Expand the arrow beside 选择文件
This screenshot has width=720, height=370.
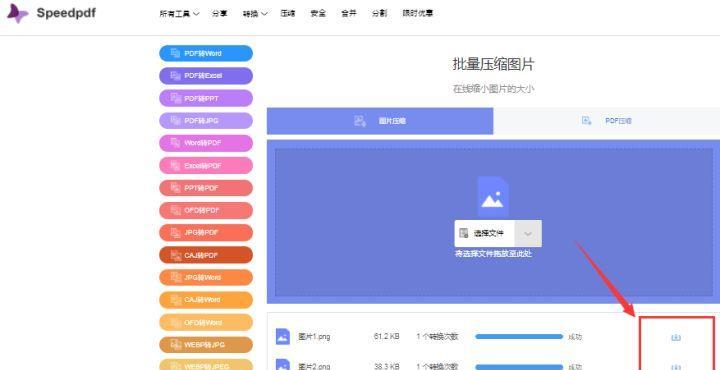[528, 233]
